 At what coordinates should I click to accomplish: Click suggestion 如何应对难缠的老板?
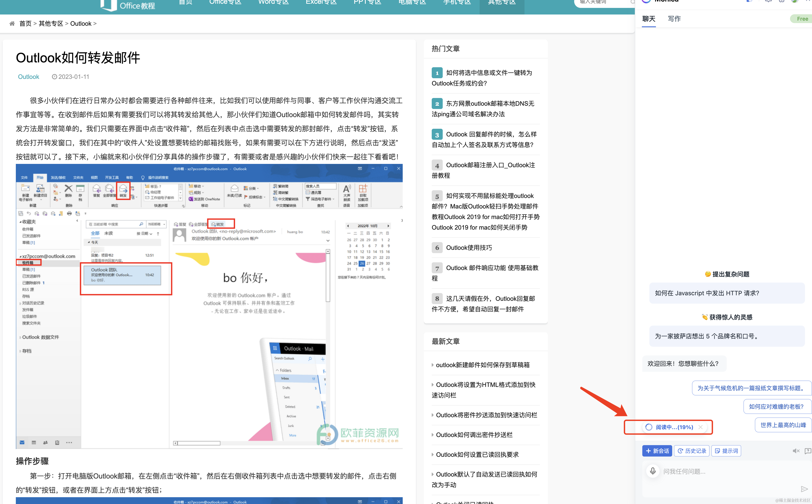coord(776,406)
